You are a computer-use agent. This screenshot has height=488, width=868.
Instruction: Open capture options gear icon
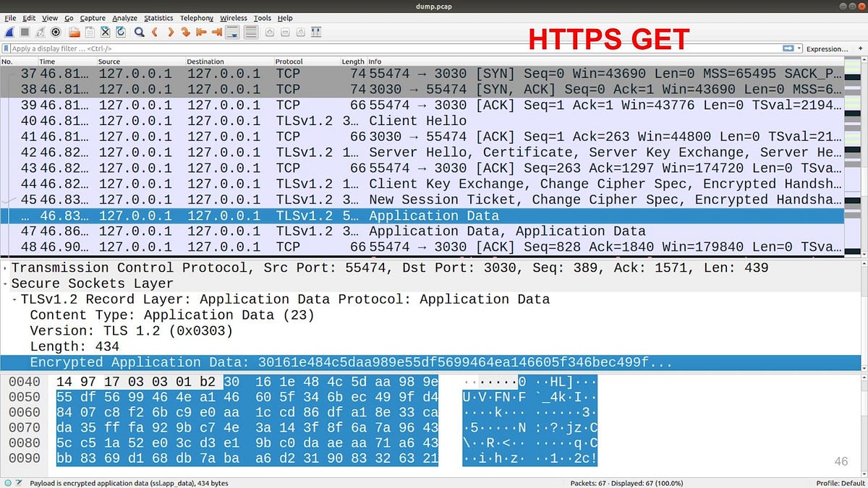[56, 33]
